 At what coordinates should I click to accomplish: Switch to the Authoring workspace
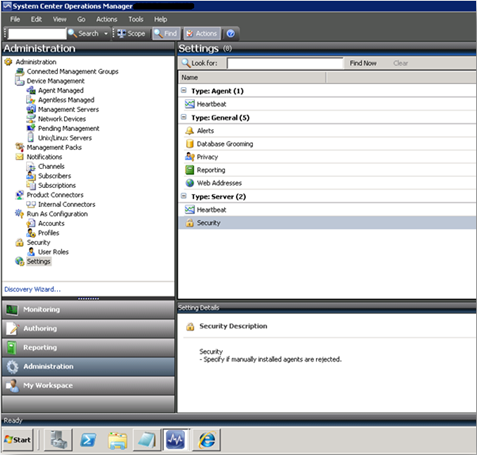pos(88,329)
